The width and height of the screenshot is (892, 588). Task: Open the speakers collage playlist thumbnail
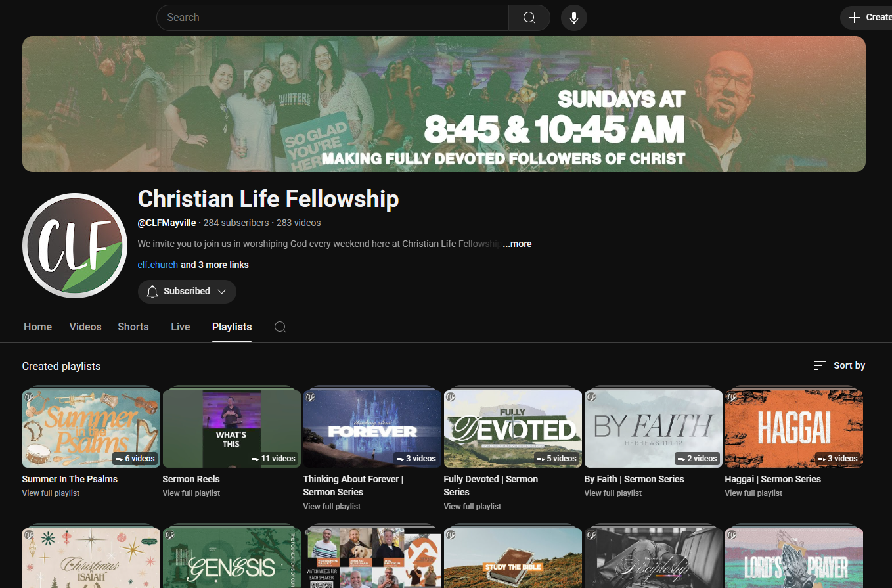[372, 558]
